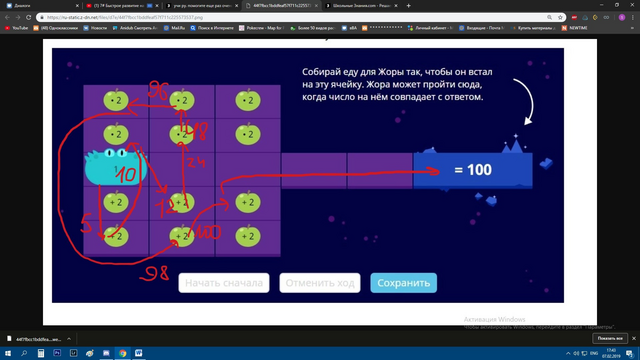Launch Photoshop from the taskbar
Image resolution: width=640 pixels, height=360 pixels.
57,353
